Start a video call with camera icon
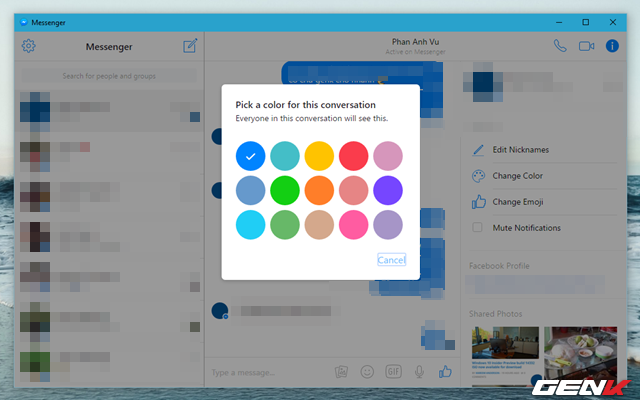Viewport: 640px width, 400px height. 586,46
